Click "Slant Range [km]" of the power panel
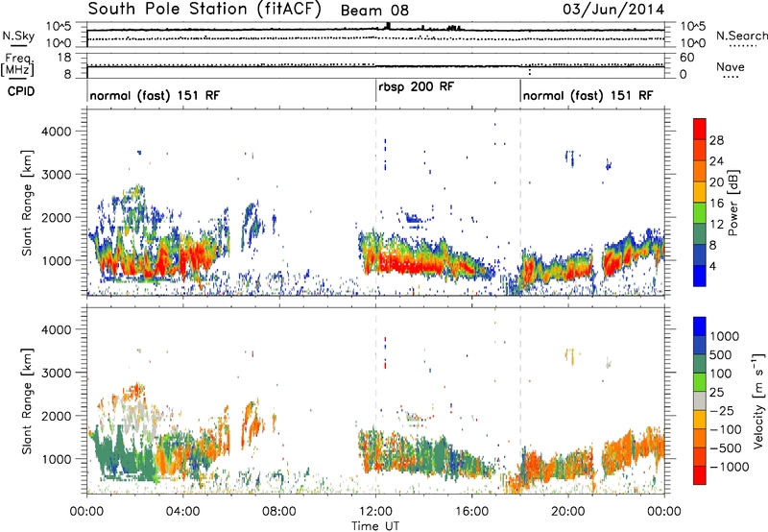 pos(27,203)
